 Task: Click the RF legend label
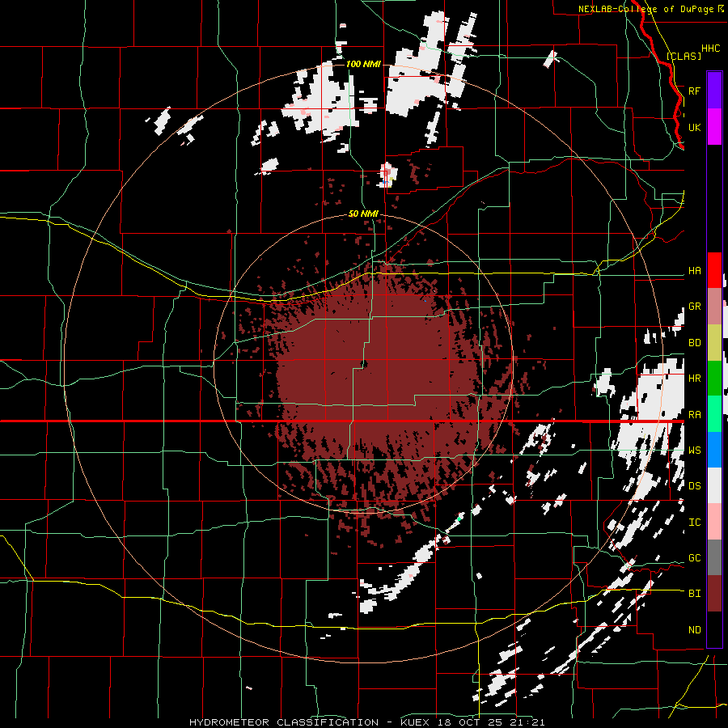tap(694, 91)
